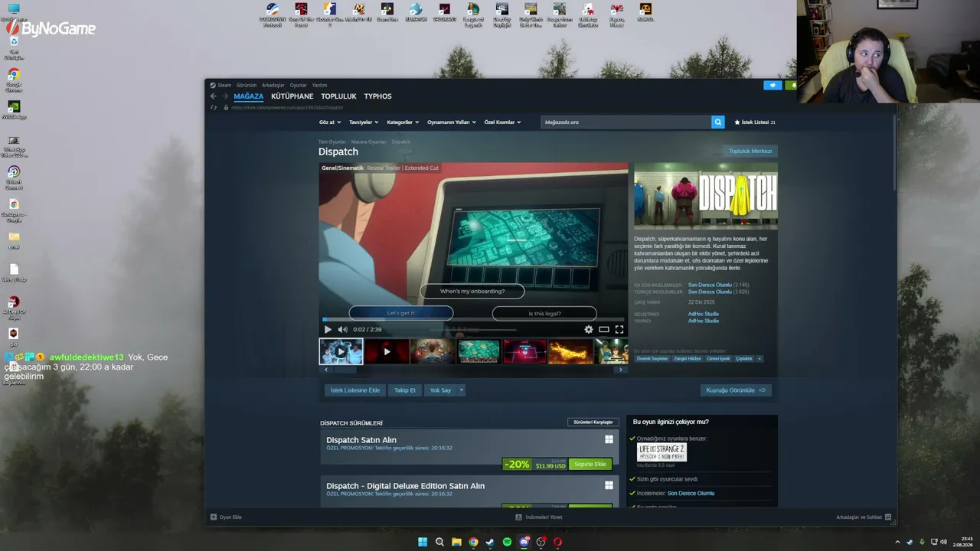The height and width of the screenshot is (551, 980).
Task: Reload the Steam store page
Action: (x=213, y=107)
